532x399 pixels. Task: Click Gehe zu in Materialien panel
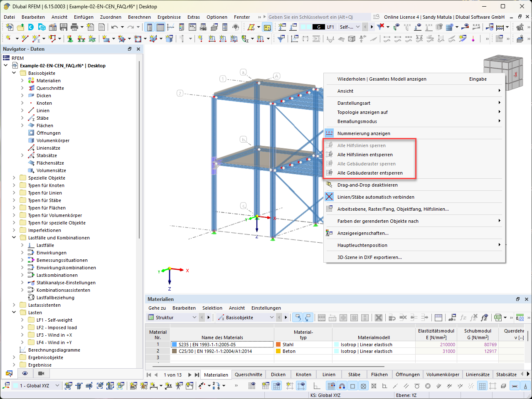pyautogui.click(x=157, y=308)
